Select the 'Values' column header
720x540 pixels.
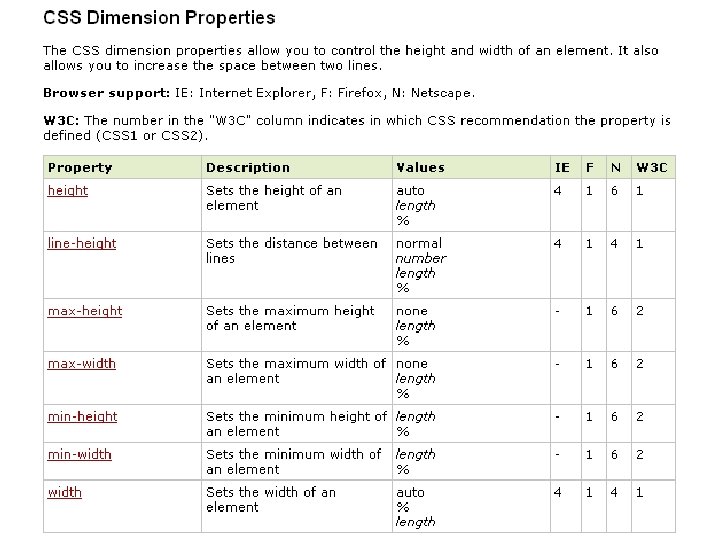click(x=420, y=168)
